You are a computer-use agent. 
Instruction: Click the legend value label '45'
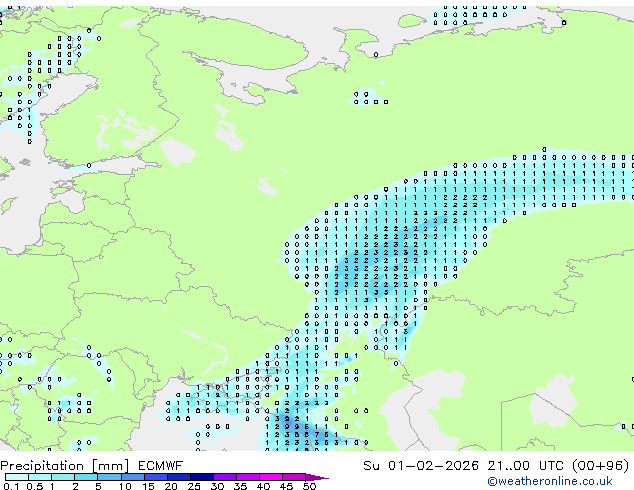tap(286, 486)
